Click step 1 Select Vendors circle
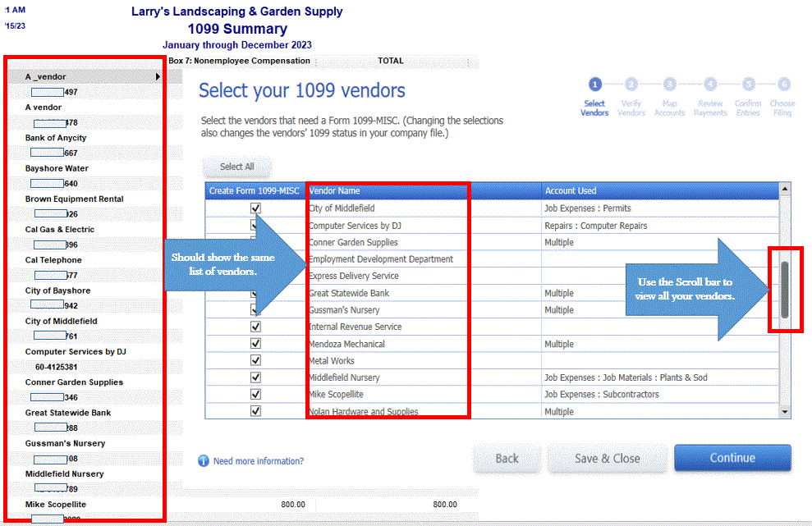 [x=594, y=84]
